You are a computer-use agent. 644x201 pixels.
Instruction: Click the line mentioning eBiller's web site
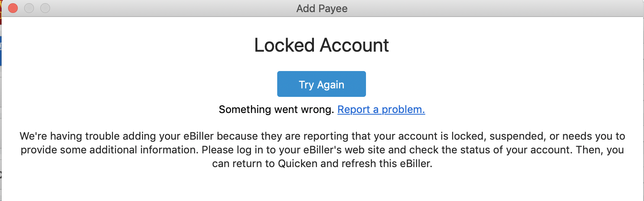point(322,150)
